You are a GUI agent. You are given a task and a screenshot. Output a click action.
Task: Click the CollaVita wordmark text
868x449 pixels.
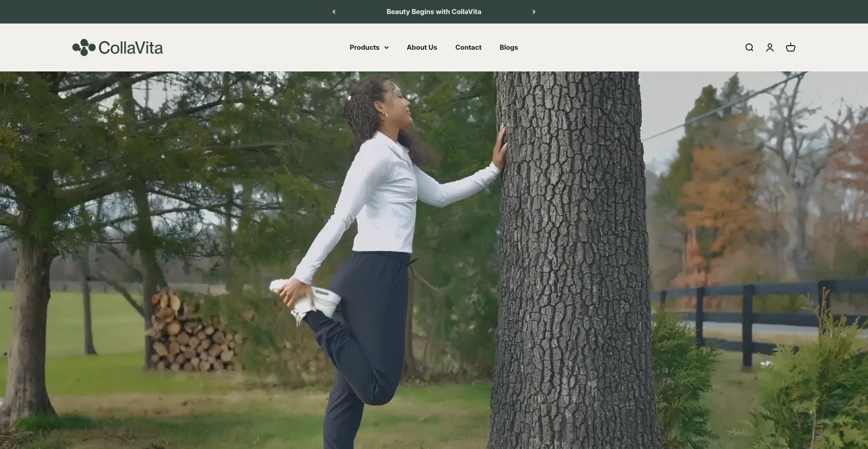(x=131, y=48)
